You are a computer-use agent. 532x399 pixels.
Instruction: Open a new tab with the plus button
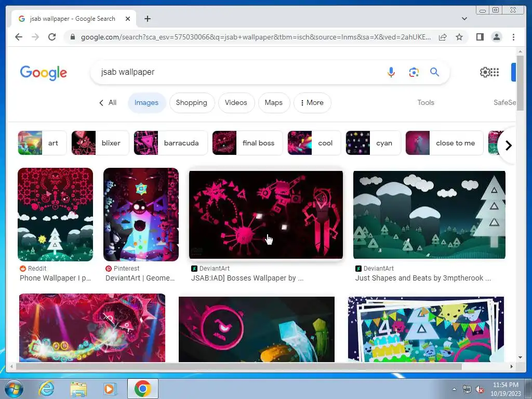[x=147, y=19]
